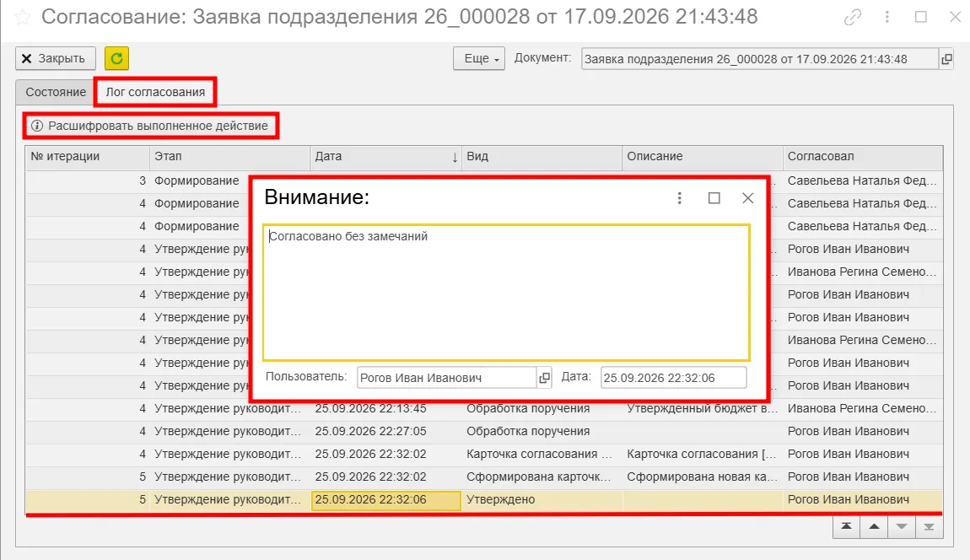The width and height of the screenshot is (970, 560).
Task: Sort by Дата column header
Action: pos(385,157)
